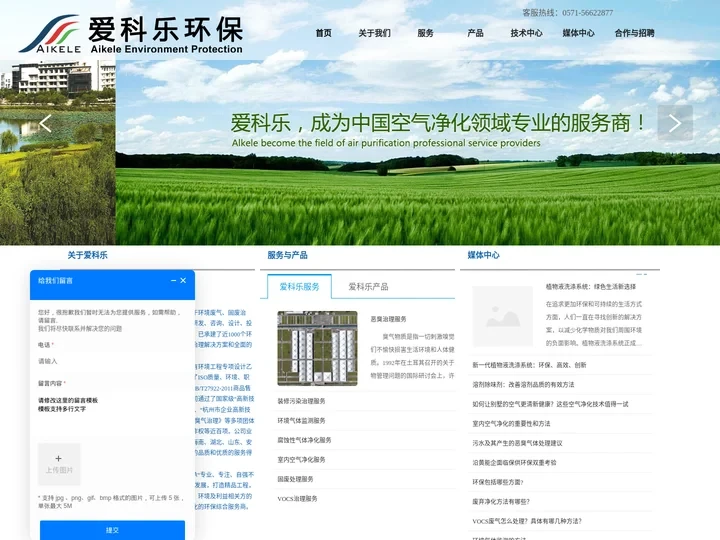Open article 植物液洗涤系统：绿色生活新选择
The width and height of the screenshot is (720, 540).
(x=591, y=287)
